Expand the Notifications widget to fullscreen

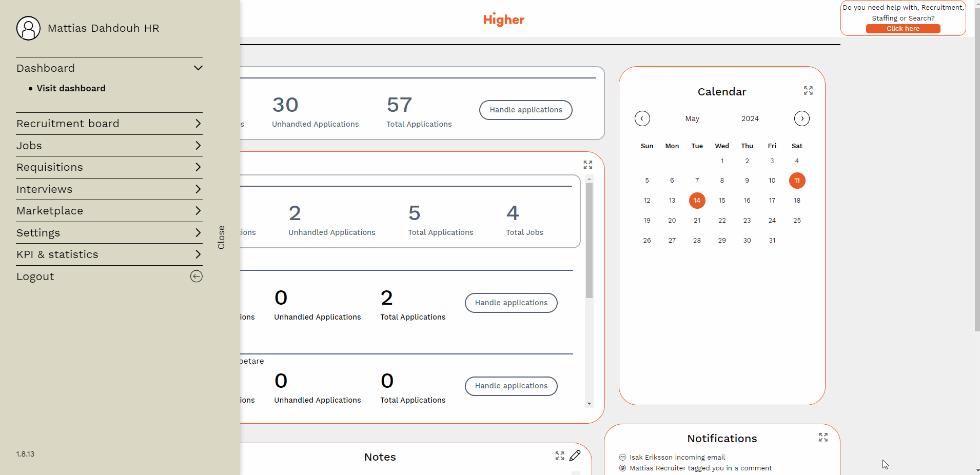coord(823,437)
